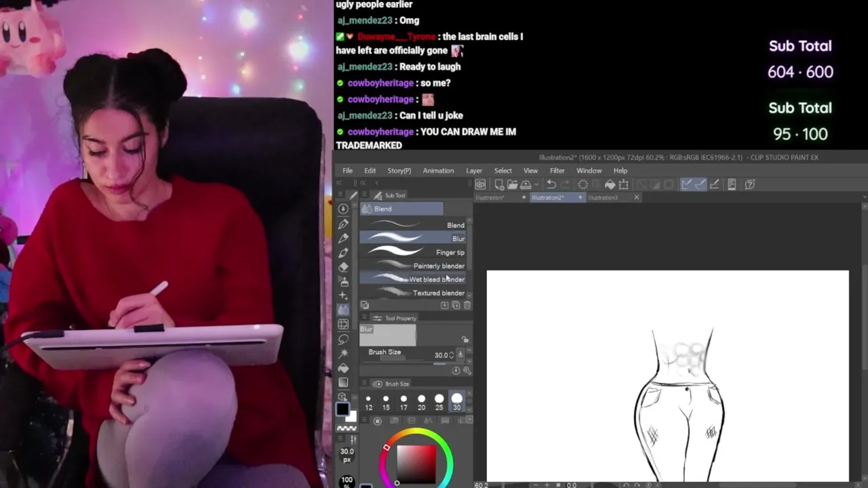The width and height of the screenshot is (868, 488).
Task: Toggle the Tool Property lock icon
Action: click(x=465, y=340)
